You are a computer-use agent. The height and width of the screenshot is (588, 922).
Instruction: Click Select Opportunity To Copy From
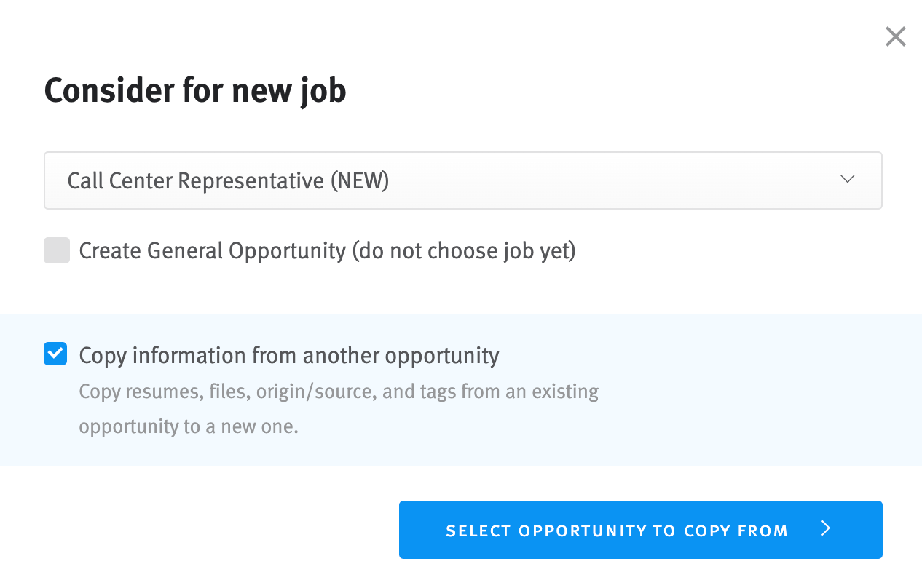click(640, 530)
